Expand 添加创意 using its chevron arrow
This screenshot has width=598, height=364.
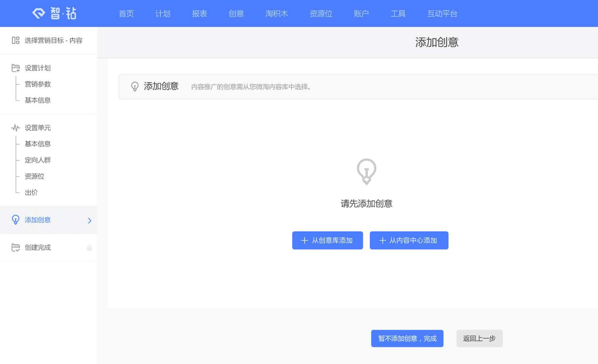(89, 220)
